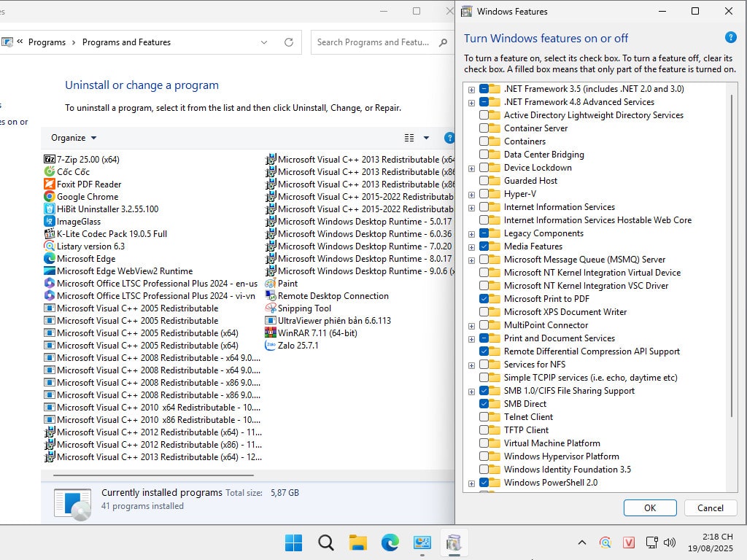Click the Microsoft Edge WebView2 Runtime icon
747x560 pixels.
point(49,271)
